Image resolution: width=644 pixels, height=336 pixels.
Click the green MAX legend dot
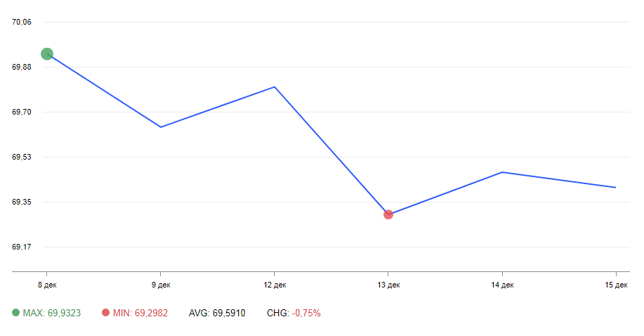(x=15, y=313)
